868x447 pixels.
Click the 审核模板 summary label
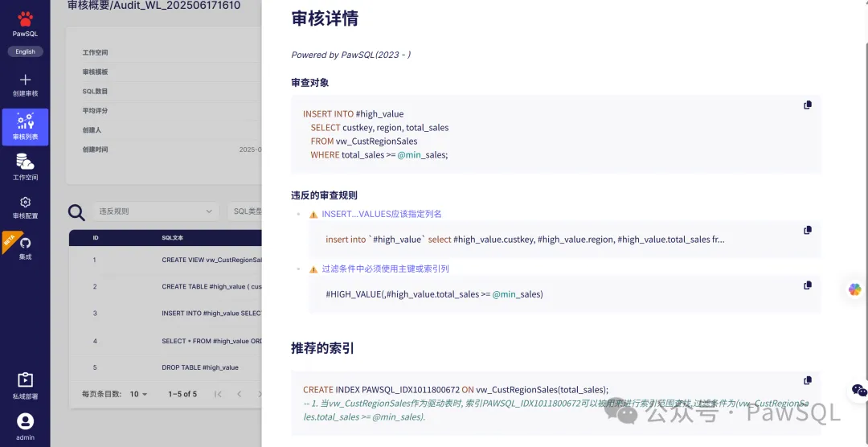click(95, 72)
